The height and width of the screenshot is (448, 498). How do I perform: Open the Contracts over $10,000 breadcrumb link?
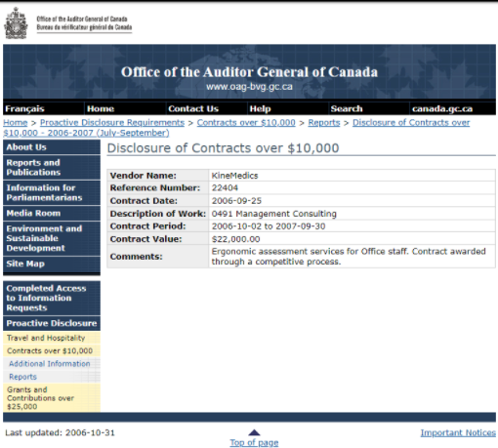(x=246, y=123)
